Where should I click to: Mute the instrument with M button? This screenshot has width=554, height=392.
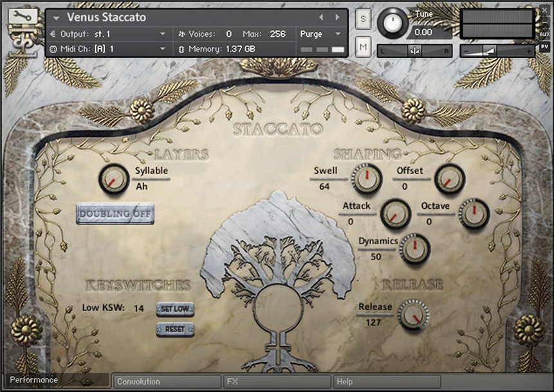click(x=363, y=47)
